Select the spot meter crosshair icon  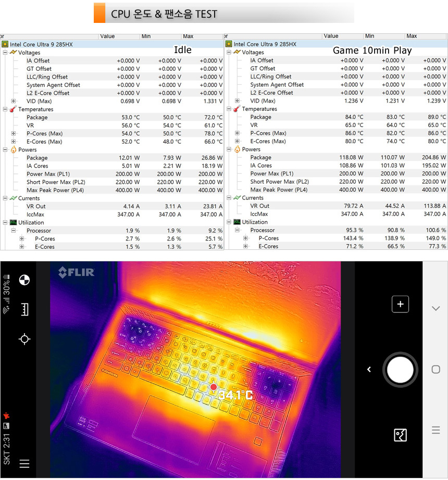click(24, 339)
